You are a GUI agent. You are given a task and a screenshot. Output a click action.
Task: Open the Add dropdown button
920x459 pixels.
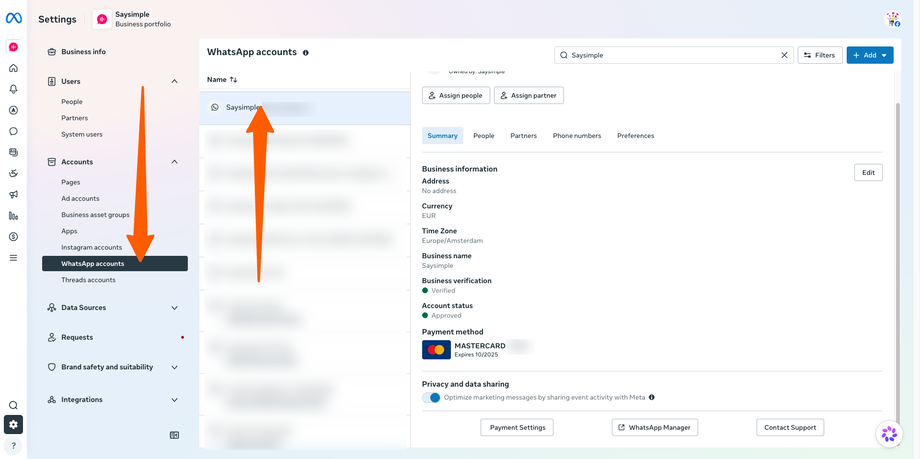tap(870, 55)
